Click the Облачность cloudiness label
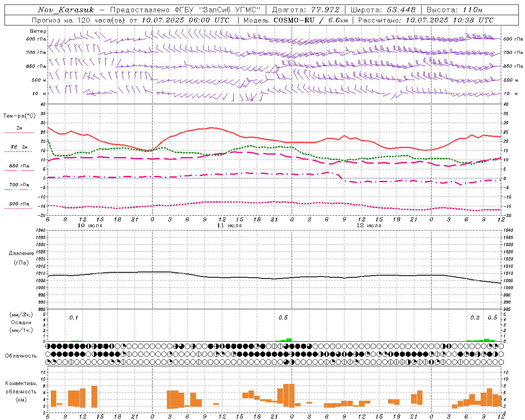 tap(21, 356)
